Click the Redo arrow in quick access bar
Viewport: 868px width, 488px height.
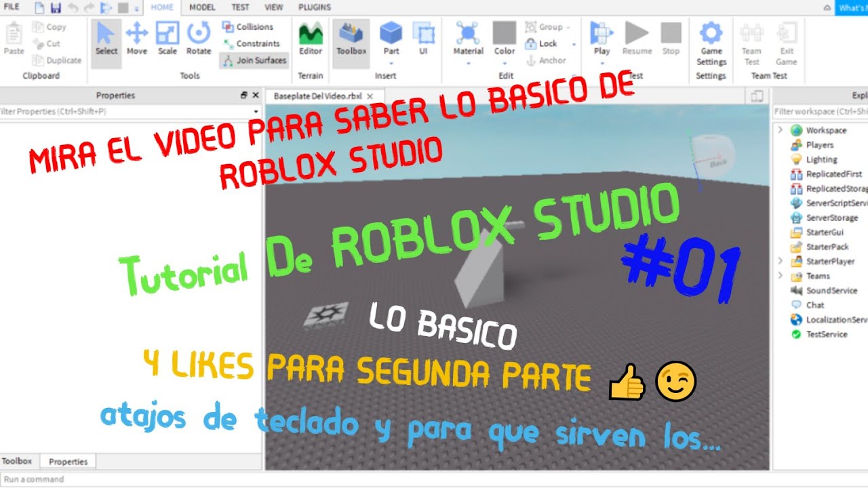coord(89,8)
